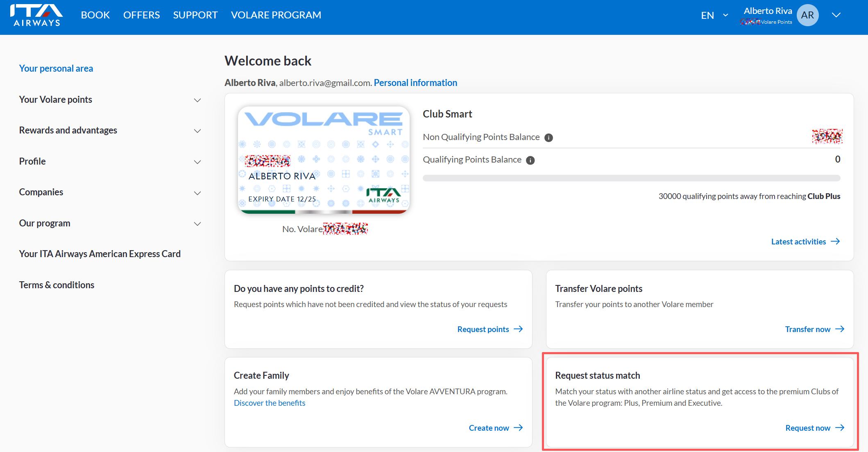Click the ITA Airways logo
868x452 pixels.
(x=36, y=16)
